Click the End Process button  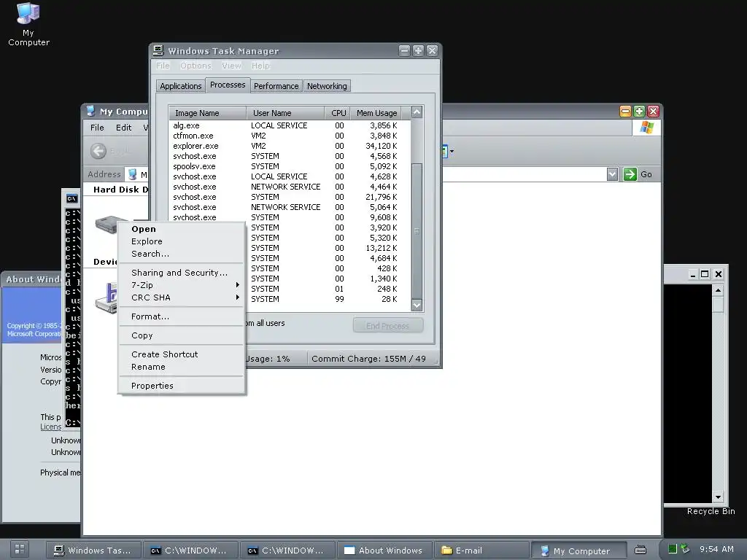tap(388, 326)
